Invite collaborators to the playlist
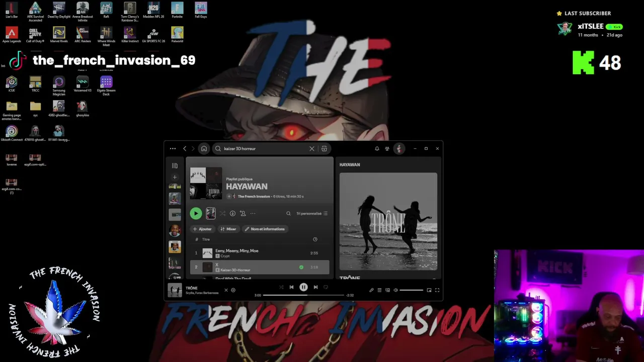644x362 pixels. point(243,214)
